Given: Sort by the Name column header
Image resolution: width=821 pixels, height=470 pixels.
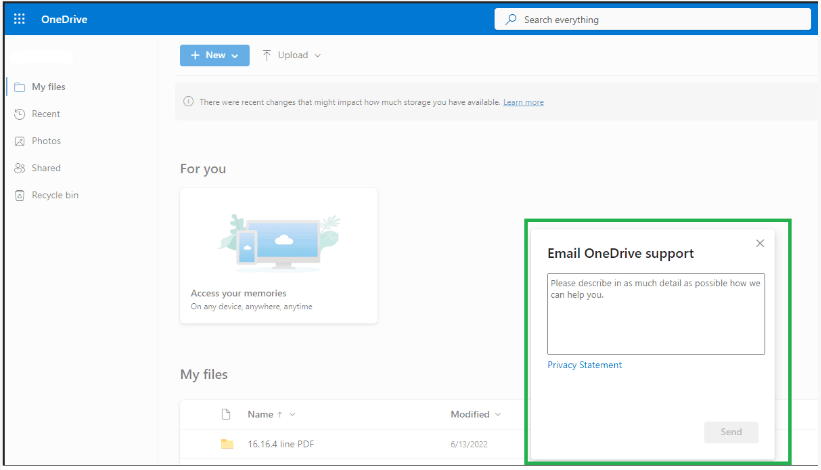Looking at the screenshot, I should point(260,415).
